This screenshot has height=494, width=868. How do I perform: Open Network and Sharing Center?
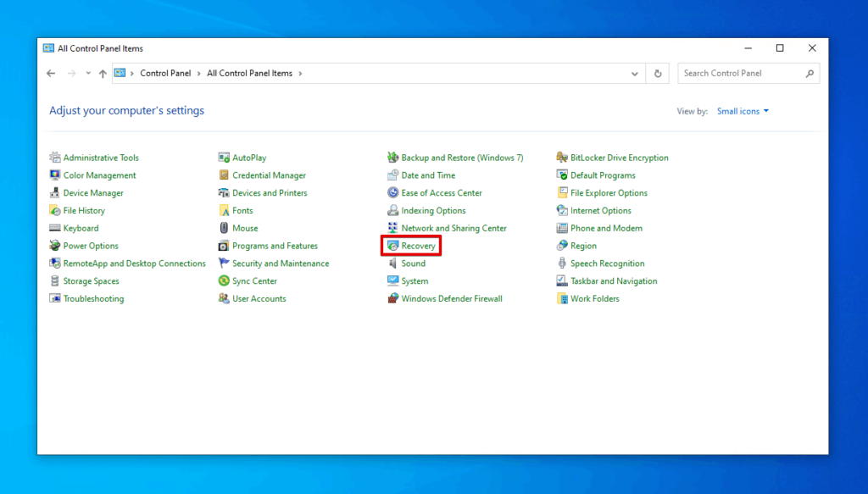pos(453,228)
